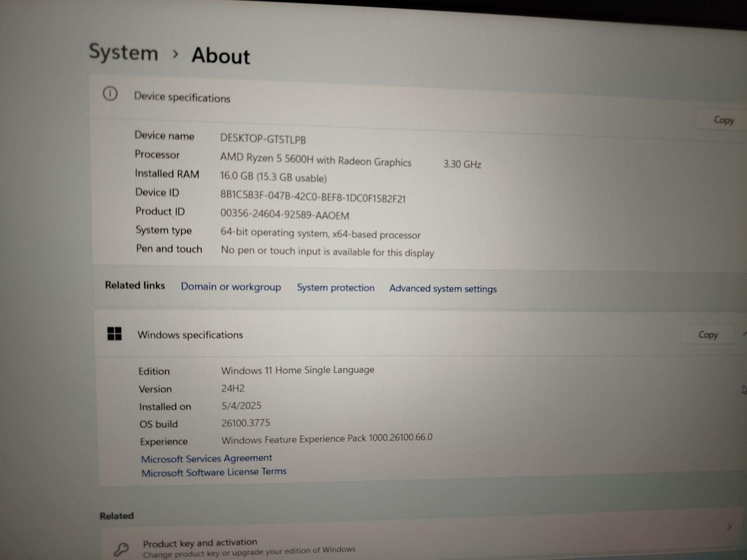
Task: Select Product ID 00356-24604-92589-AAOEM
Action: pos(284,215)
